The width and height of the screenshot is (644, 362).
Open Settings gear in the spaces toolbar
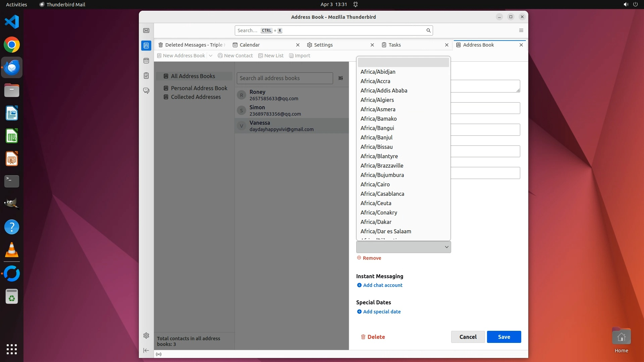[146, 336]
